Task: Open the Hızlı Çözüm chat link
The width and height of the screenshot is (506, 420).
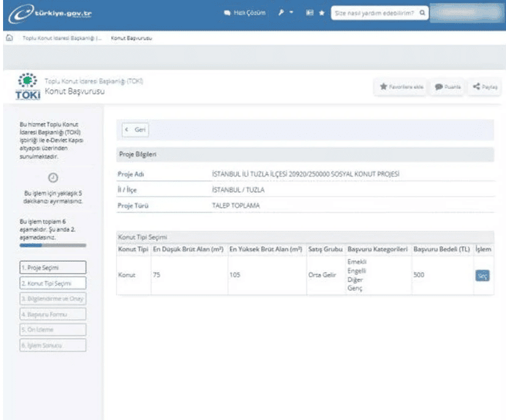Action: tap(245, 13)
